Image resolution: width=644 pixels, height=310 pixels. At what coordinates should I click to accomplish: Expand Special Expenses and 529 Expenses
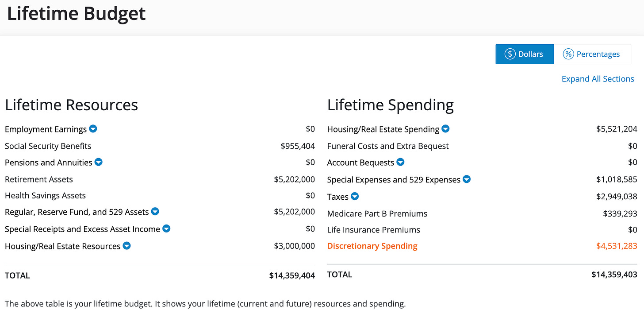(x=467, y=179)
